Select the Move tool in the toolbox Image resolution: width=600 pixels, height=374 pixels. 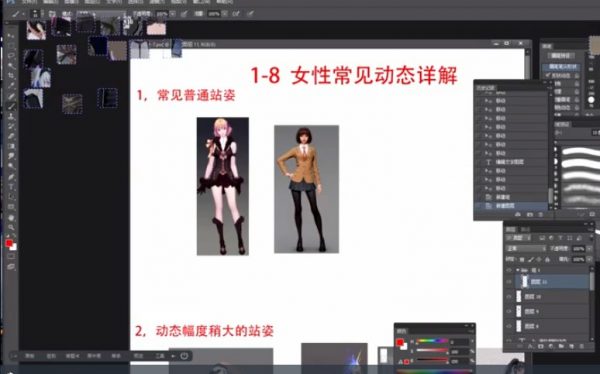pyautogui.click(x=11, y=36)
